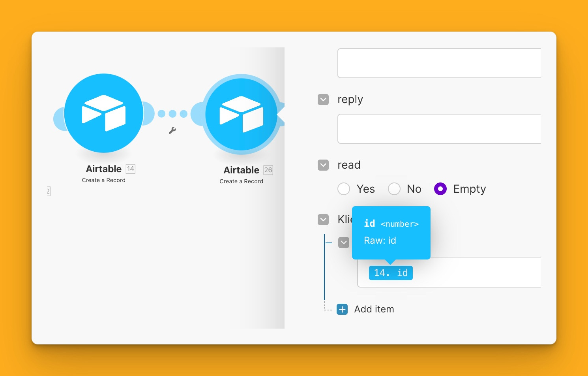588x376 pixels.
Task: Collapse the read field chevron
Action: (x=323, y=165)
